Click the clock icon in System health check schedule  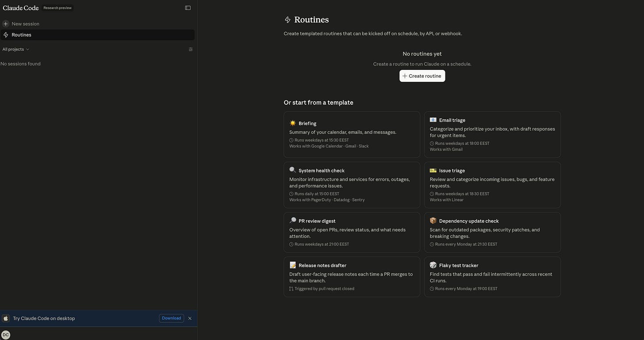tap(291, 194)
